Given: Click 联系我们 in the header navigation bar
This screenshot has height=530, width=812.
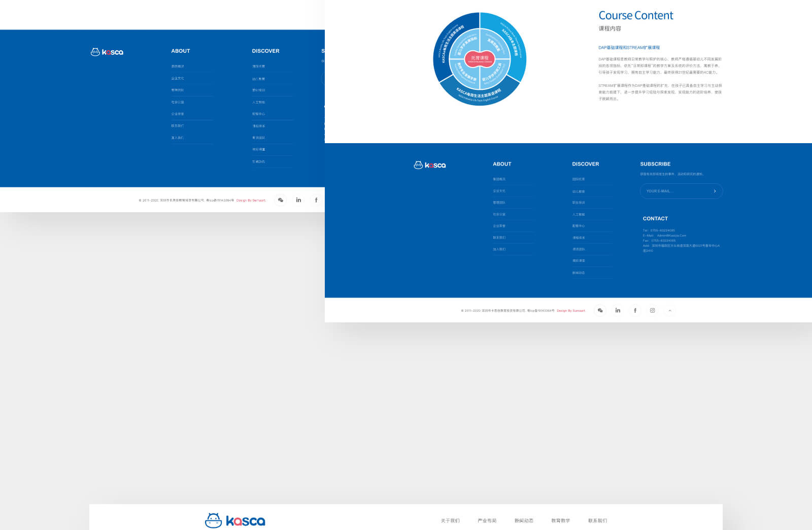Looking at the screenshot, I should point(597,521).
